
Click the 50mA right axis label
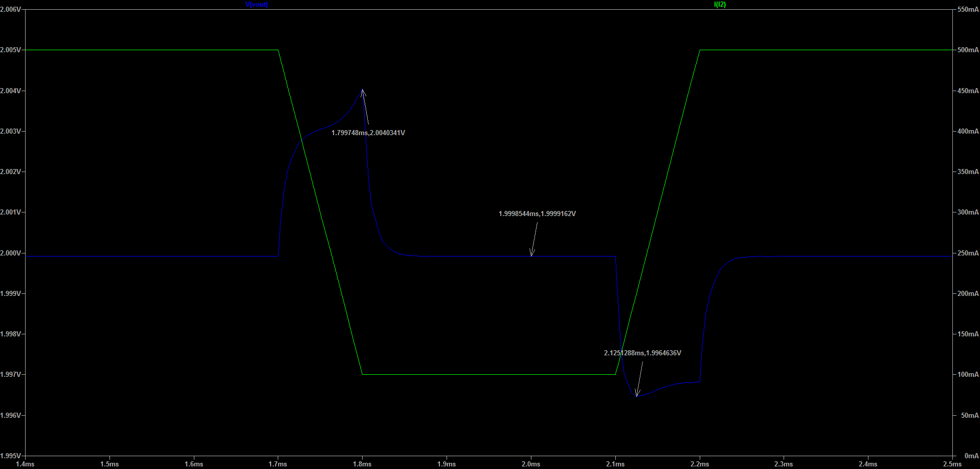(969, 416)
